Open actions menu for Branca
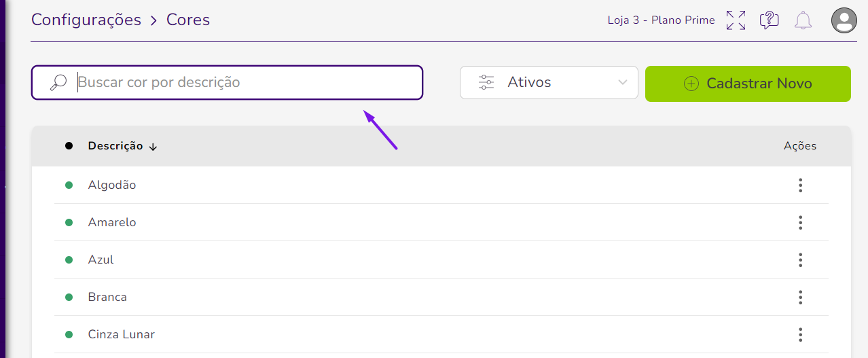The width and height of the screenshot is (868, 358). 801,297
